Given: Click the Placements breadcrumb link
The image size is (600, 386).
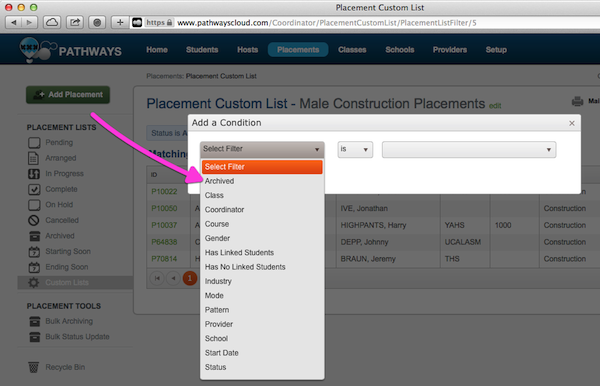Looking at the screenshot, I should [x=165, y=76].
